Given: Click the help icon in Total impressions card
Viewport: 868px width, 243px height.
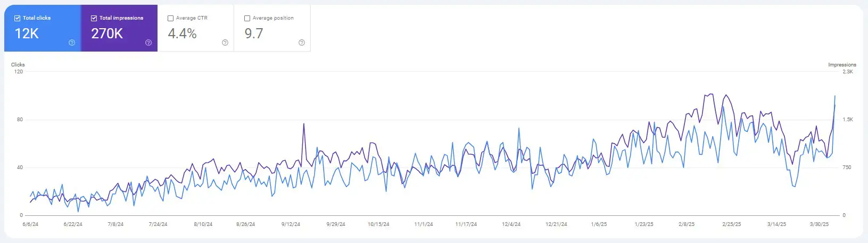Looking at the screenshot, I should [x=148, y=43].
